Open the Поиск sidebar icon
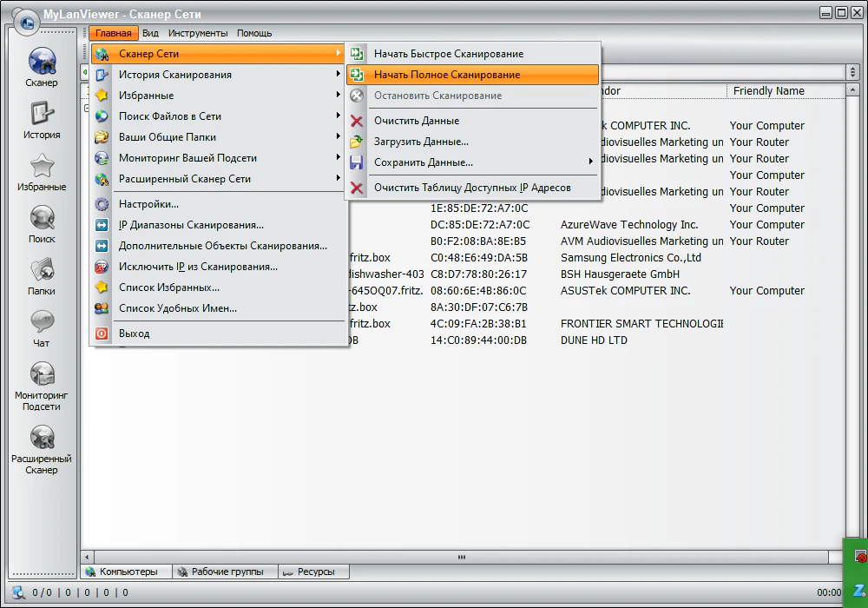Image resolution: width=868 pixels, height=608 pixels. point(42,221)
